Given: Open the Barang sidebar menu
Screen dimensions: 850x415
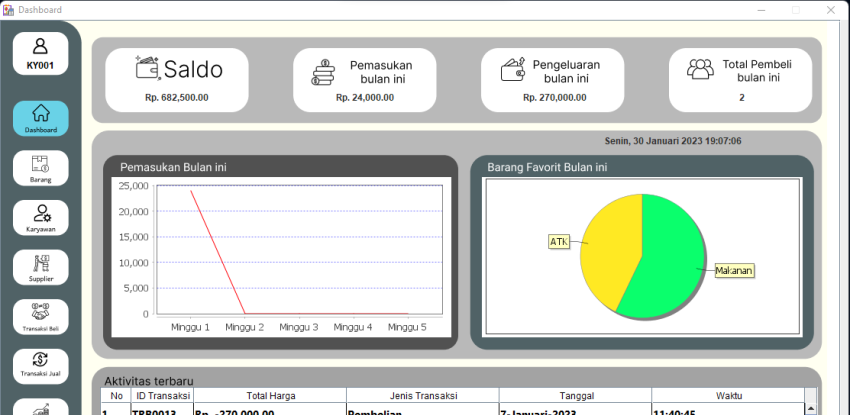Looking at the screenshot, I should tap(40, 167).
